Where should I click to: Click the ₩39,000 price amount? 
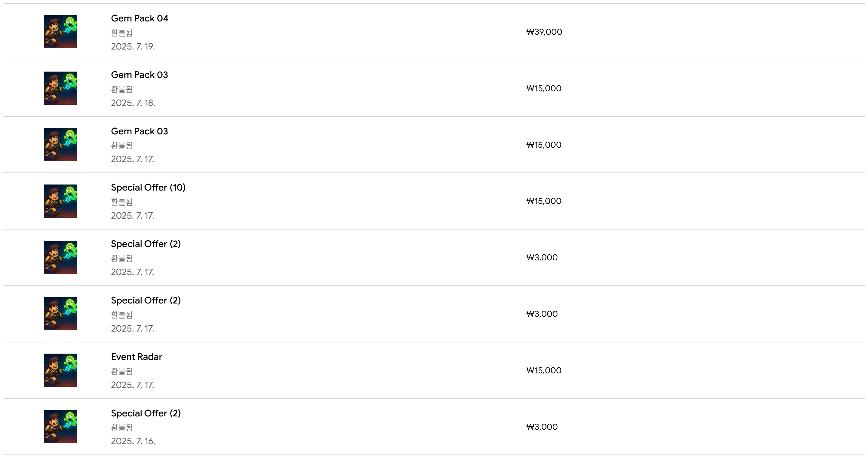(544, 32)
